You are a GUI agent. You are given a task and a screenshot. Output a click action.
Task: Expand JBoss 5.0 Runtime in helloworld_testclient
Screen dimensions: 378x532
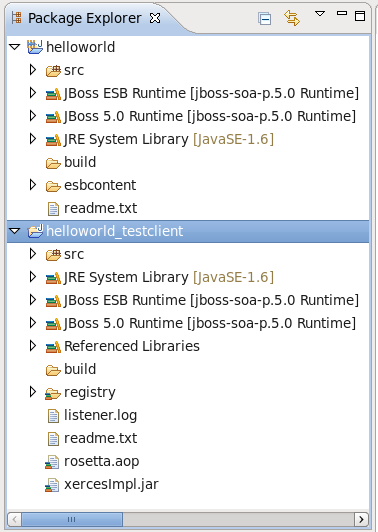[x=33, y=323]
